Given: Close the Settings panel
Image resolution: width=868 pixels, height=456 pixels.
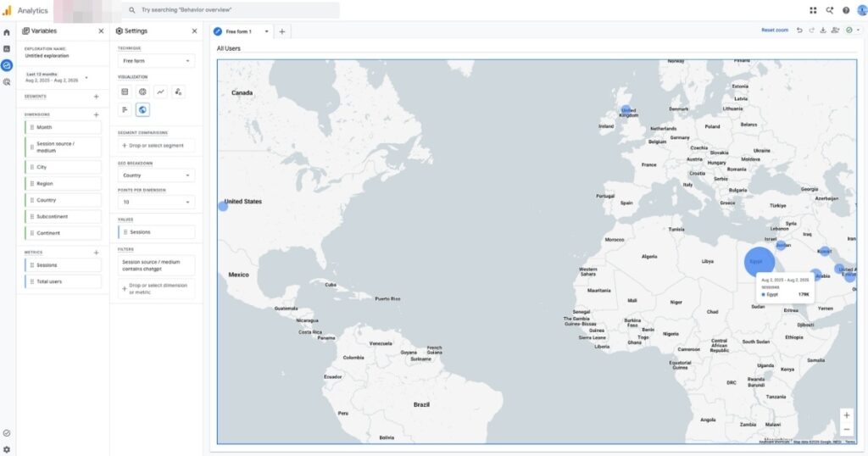Looking at the screenshot, I should point(194,31).
